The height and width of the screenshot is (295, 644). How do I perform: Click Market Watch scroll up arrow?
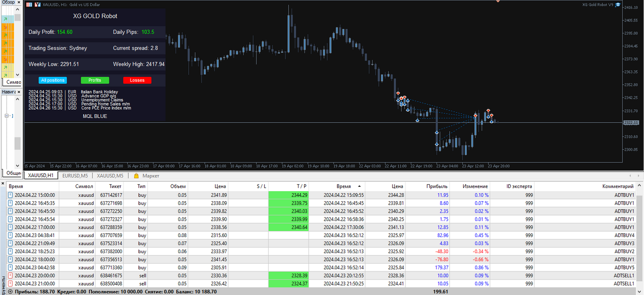(x=17, y=9)
